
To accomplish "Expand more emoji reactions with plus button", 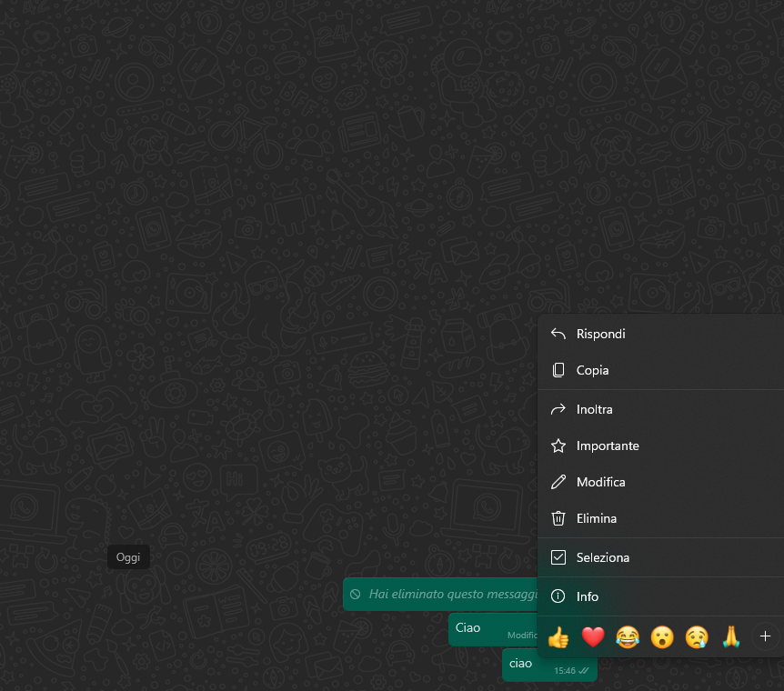I will click(x=765, y=636).
